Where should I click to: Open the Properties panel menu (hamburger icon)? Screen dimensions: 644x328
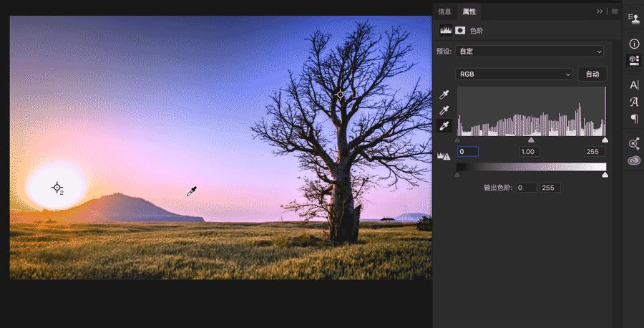615,11
